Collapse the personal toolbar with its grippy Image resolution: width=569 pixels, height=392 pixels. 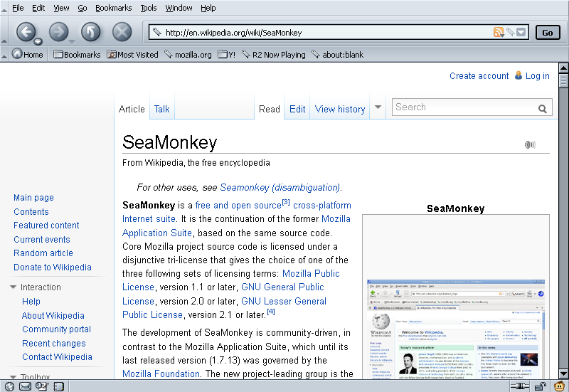(x=4, y=55)
